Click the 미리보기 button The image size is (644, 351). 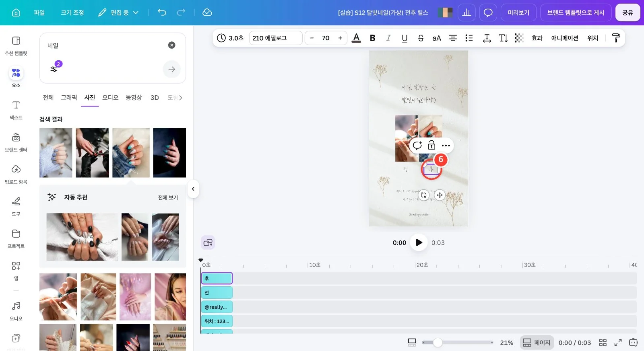click(x=518, y=12)
